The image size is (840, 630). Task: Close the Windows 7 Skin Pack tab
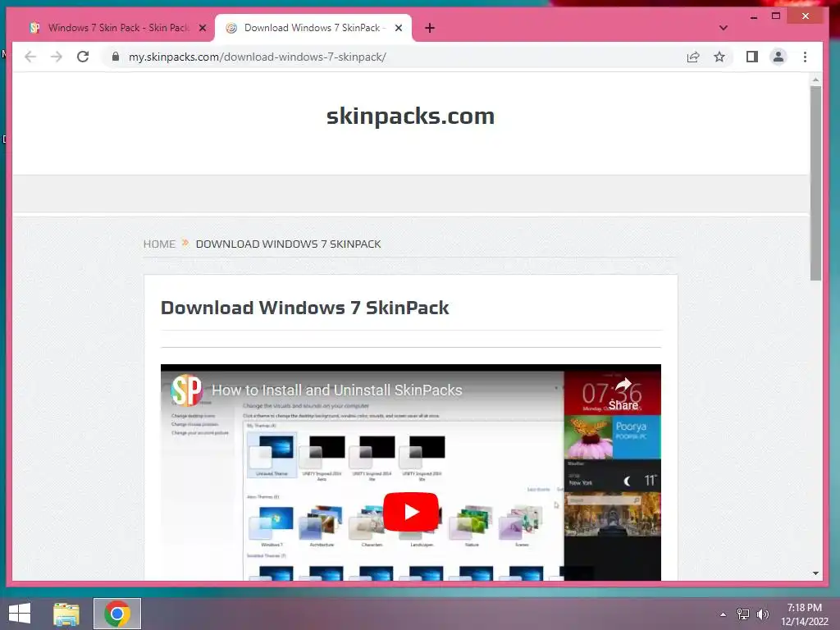203,28
